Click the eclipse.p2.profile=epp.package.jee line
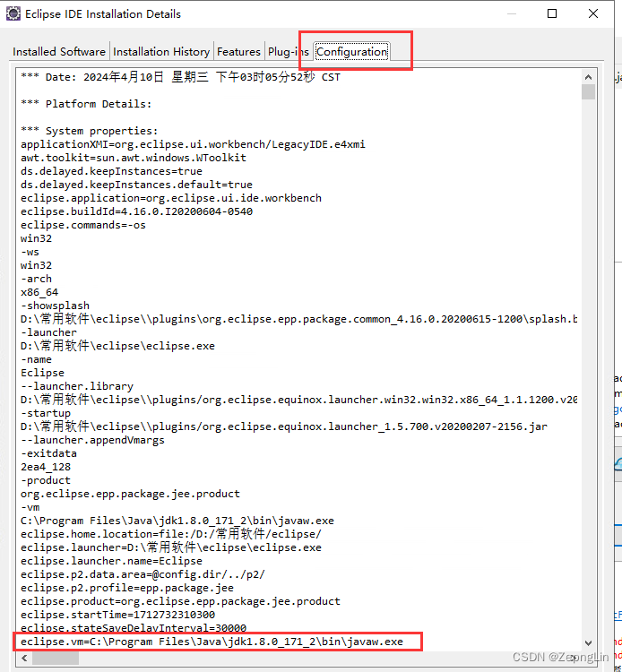Viewport: 622px width, 672px height. tap(127, 588)
